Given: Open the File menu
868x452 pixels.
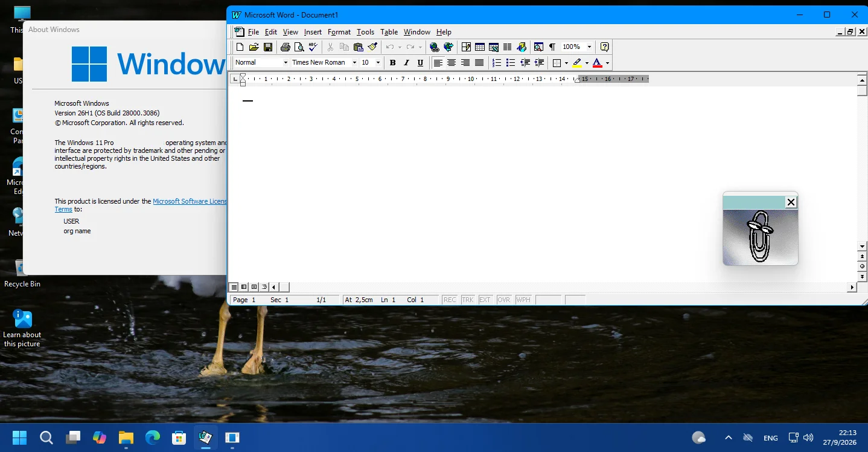Looking at the screenshot, I should point(254,32).
